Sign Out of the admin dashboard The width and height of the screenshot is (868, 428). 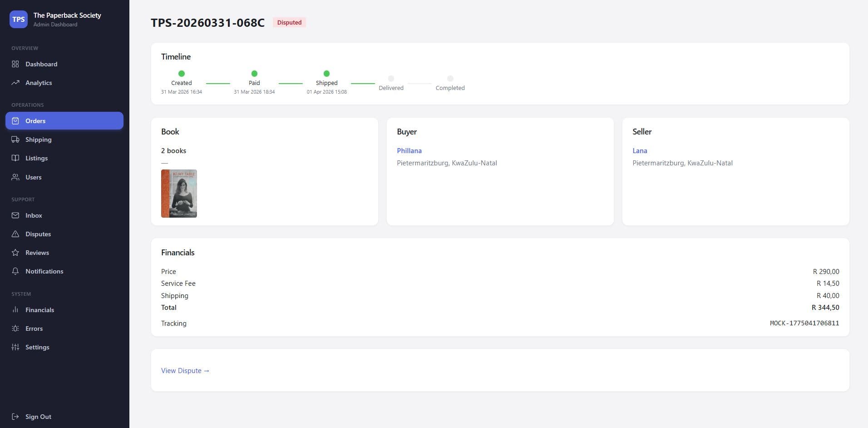point(38,417)
